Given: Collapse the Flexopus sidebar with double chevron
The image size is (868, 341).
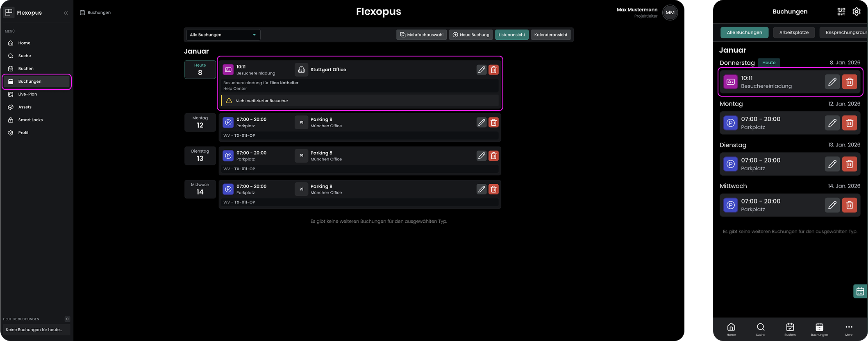Looking at the screenshot, I should (66, 13).
